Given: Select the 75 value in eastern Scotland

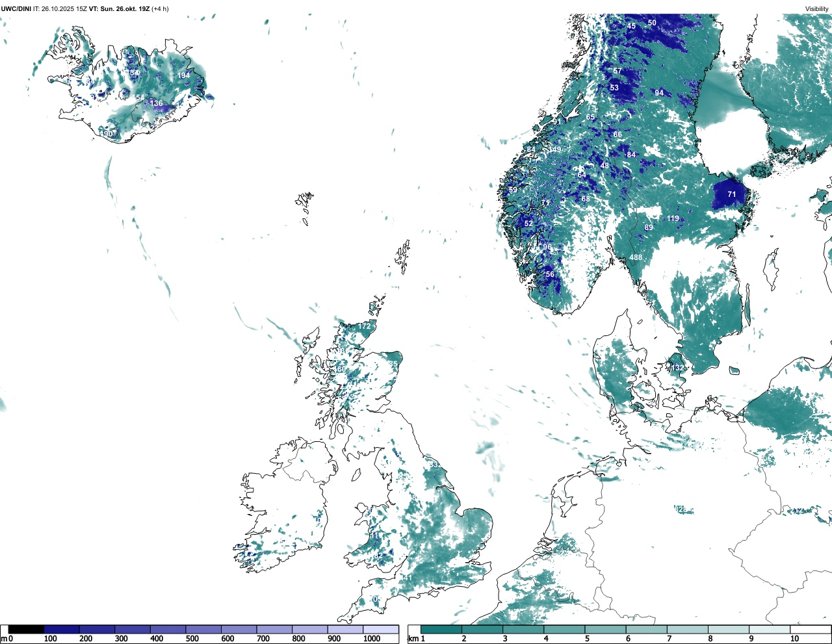Looking at the screenshot, I should pos(393,364).
